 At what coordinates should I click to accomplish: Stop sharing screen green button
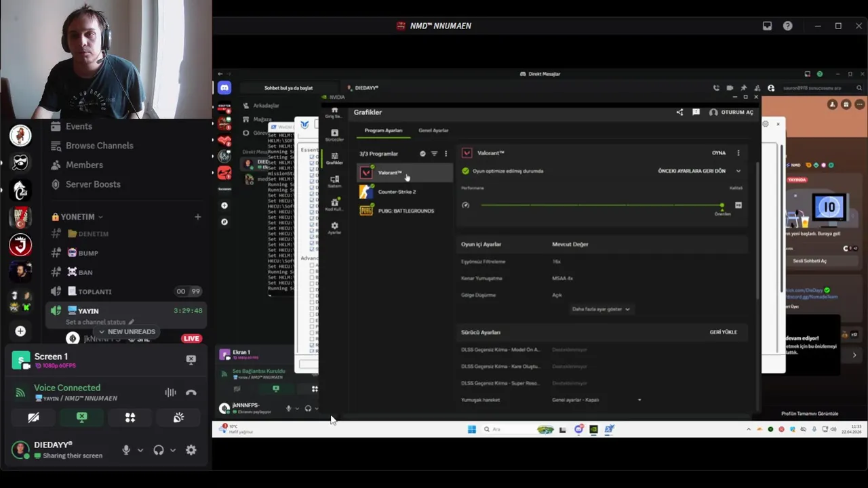tap(81, 418)
